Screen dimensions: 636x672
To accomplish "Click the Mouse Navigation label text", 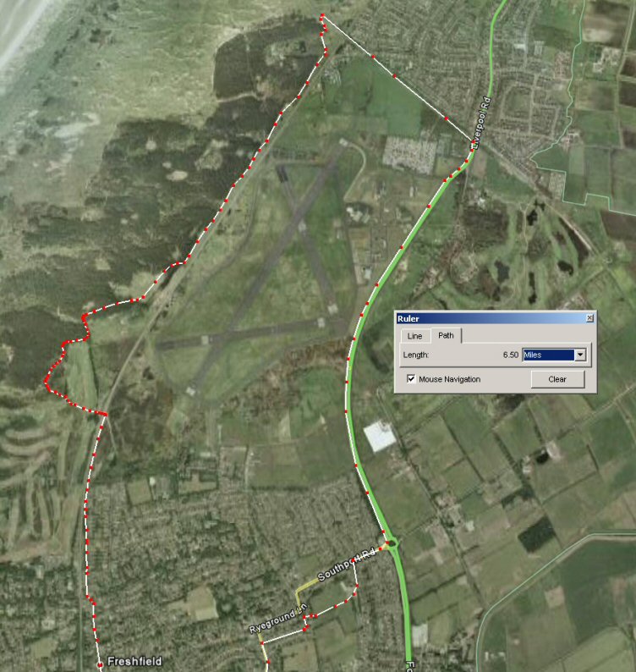I will click(x=449, y=379).
